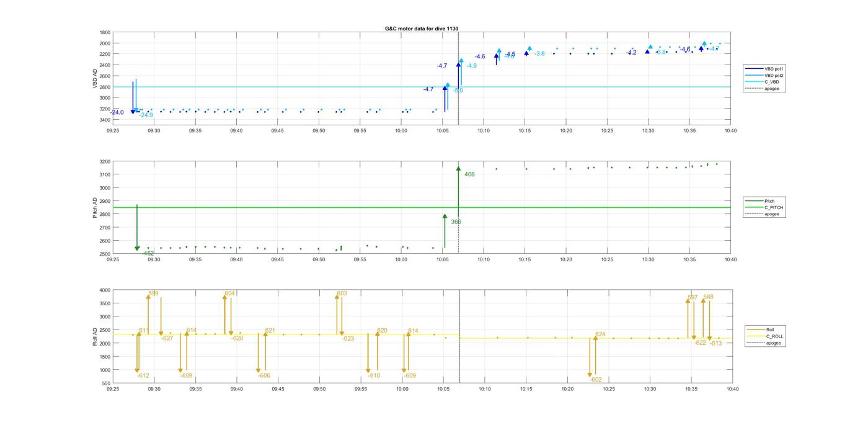Click the "1800" y-axis tick on VBD plot
This screenshot has width=868, height=430.
click(105, 32)
